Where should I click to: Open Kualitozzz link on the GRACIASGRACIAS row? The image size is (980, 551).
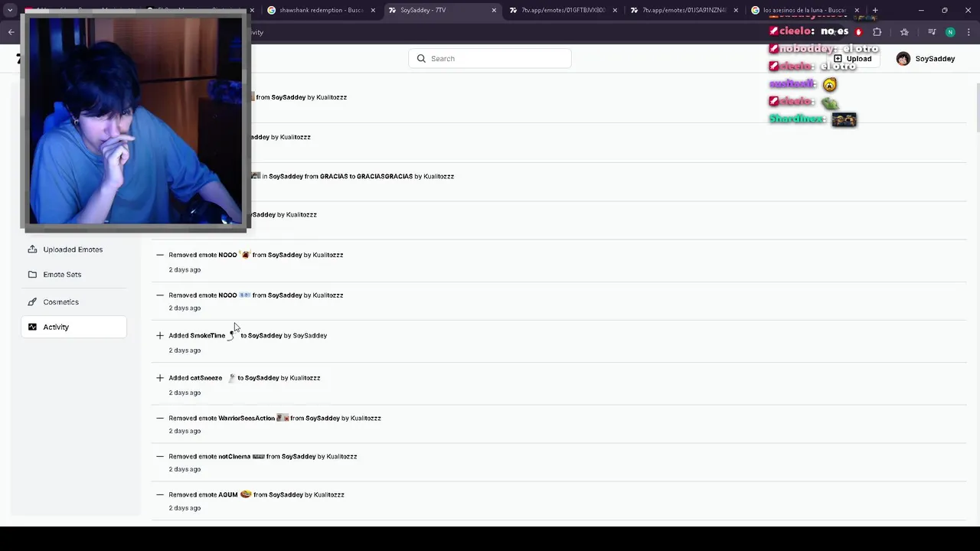click(x=439, y=176)
